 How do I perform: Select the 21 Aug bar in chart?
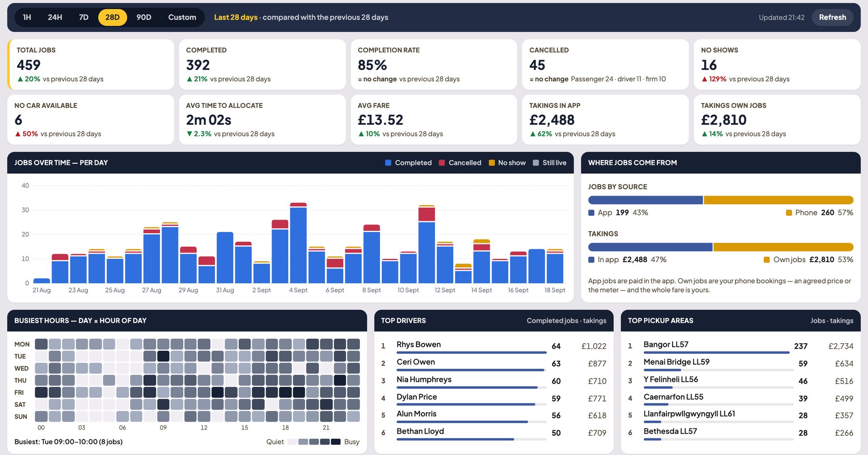[41, 281]
